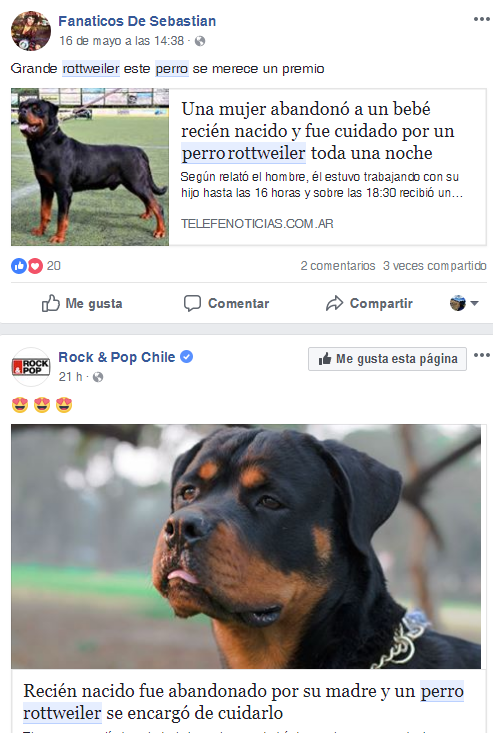Screen dimensions: 495x733
Task: View the 2 comentarios
Action: 338,266
